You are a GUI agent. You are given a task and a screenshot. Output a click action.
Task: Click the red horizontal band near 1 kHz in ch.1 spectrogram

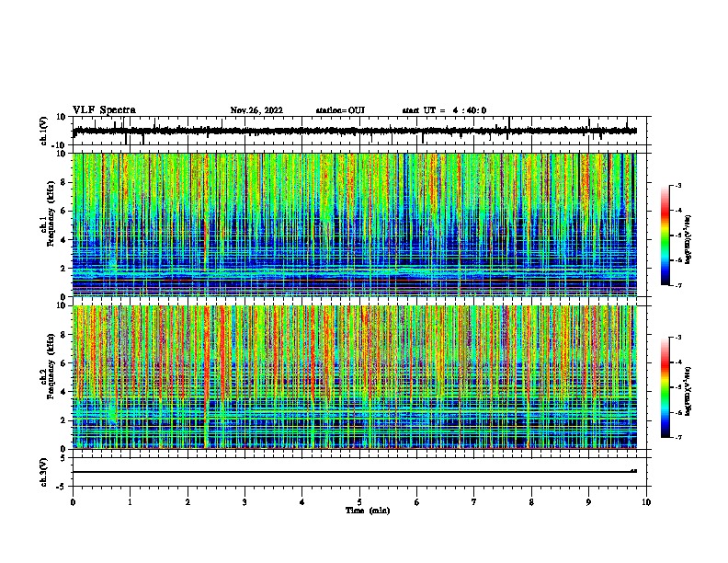click(355, 280)
